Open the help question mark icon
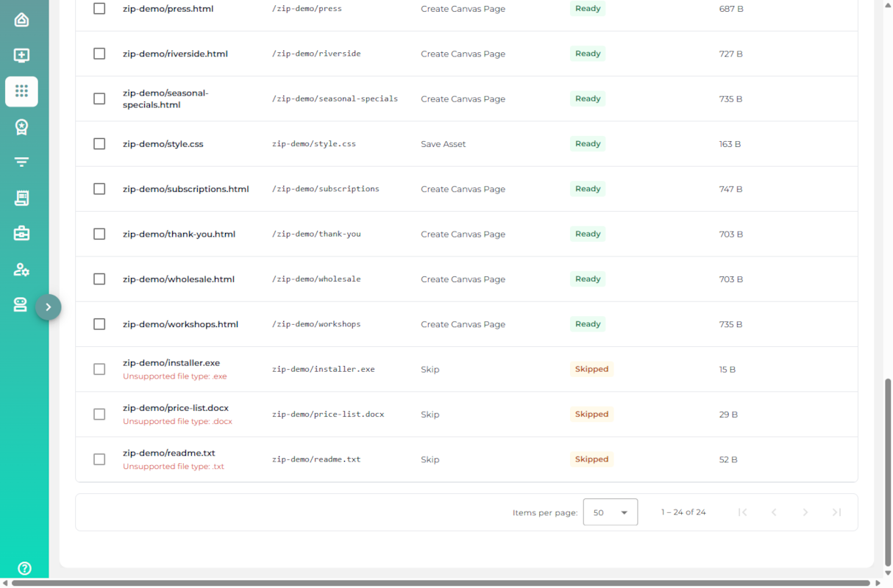The width and height of the screenshot is (893, 588). click(x=24, y=568)
